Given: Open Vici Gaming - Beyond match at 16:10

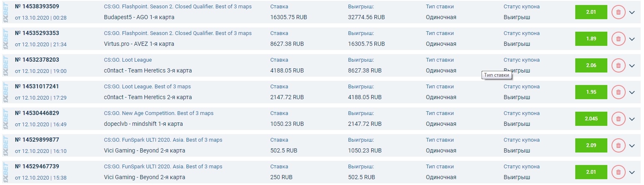Looking at the screenshot, I should [145, 150].
